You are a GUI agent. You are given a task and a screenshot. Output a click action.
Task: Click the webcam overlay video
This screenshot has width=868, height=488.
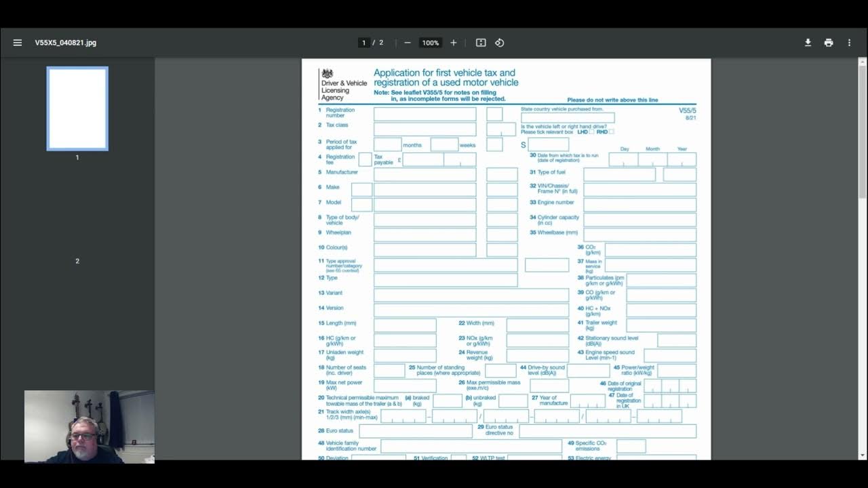click(x=90, y=426)
